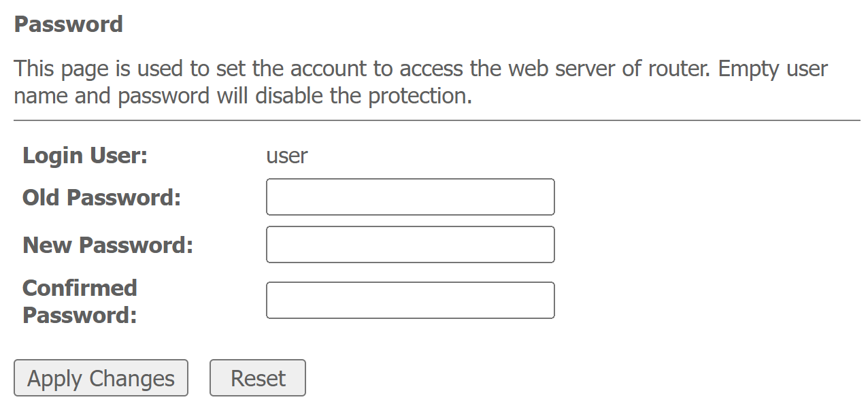Click the Reset button
This screenshot has width=868, height=406.
pos(258,378)
